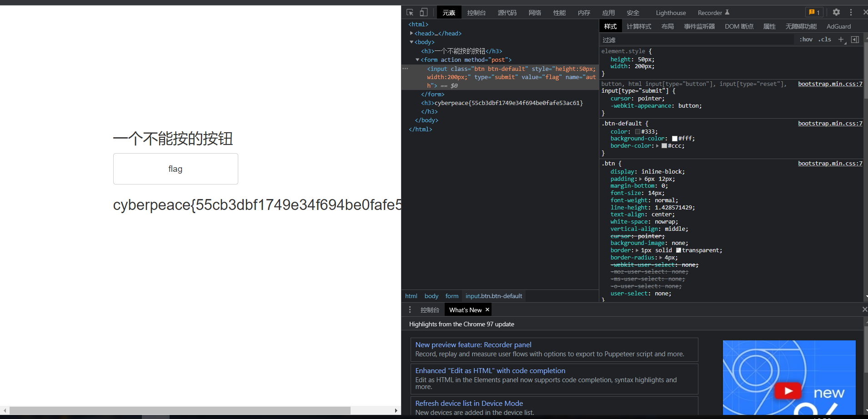Open bootstrap.min.css:7 link for input[type=submit] rule
Screen dimensions: 868x419
(830, 84)
